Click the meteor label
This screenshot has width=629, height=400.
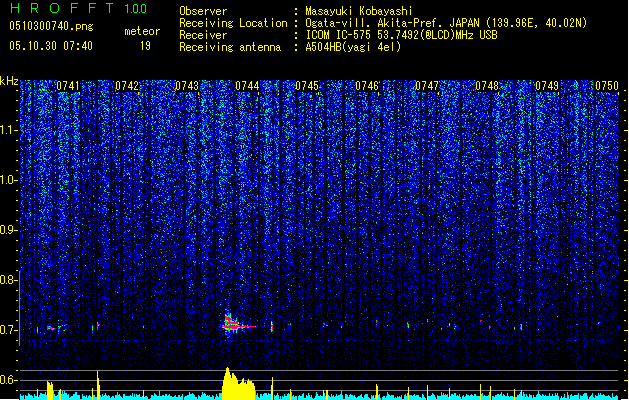142,31
